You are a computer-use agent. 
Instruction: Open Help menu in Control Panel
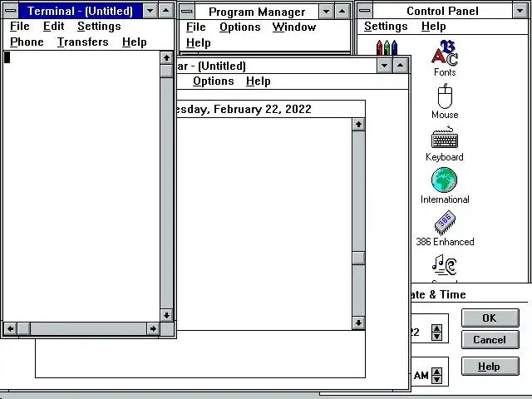pyautogui.click(x=434, y=26)
